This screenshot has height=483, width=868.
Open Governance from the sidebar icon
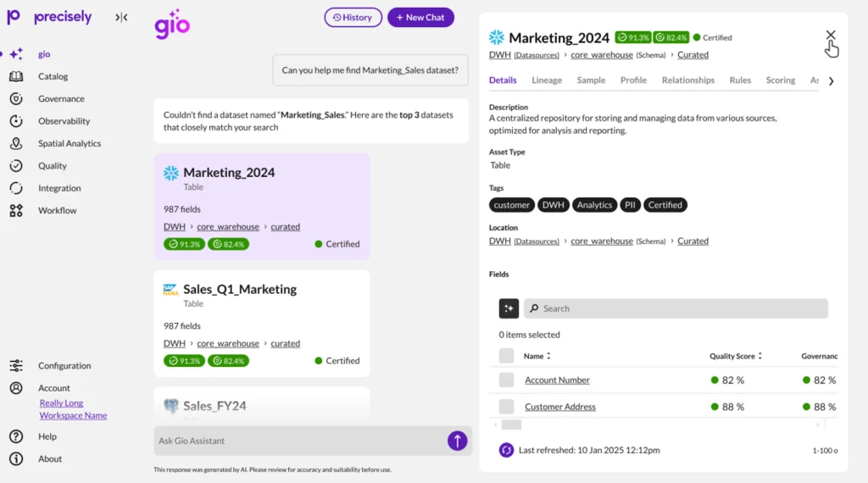pos(16,98)
